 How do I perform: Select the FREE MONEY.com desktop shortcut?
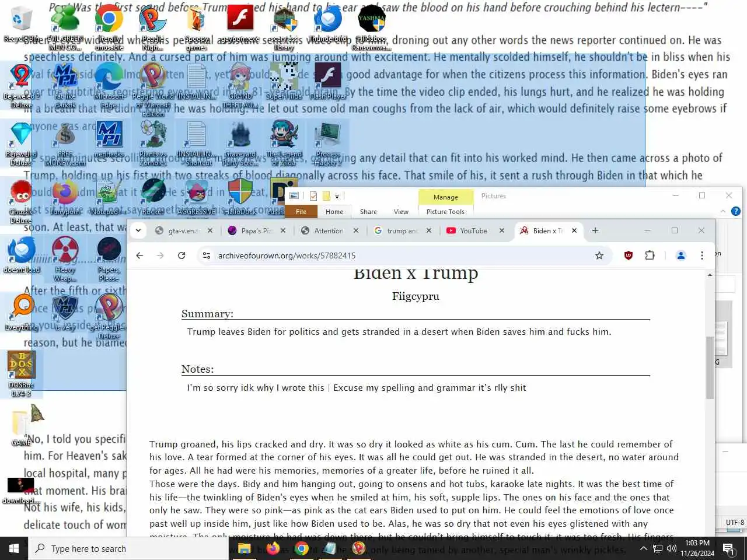(65, 143)
